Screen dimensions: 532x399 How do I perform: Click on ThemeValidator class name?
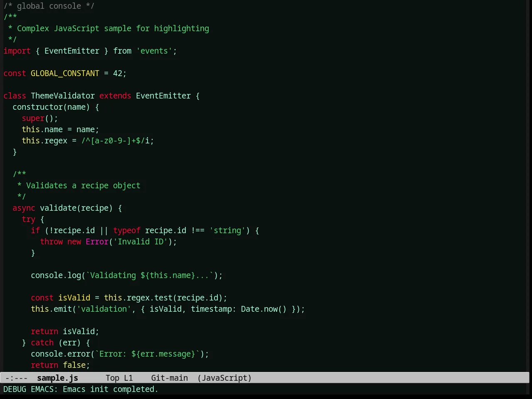pyautogui.click(x=63, y=96)
